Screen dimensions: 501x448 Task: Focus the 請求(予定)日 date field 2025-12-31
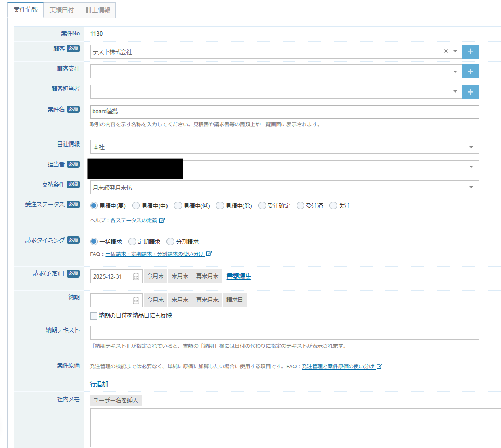(x=116, y=276)
